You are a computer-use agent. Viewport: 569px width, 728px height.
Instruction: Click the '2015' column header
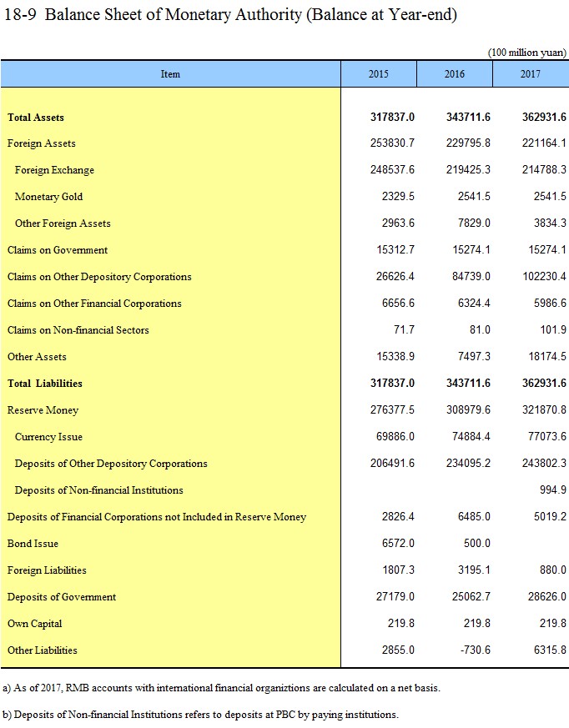(x=379, y=74)
